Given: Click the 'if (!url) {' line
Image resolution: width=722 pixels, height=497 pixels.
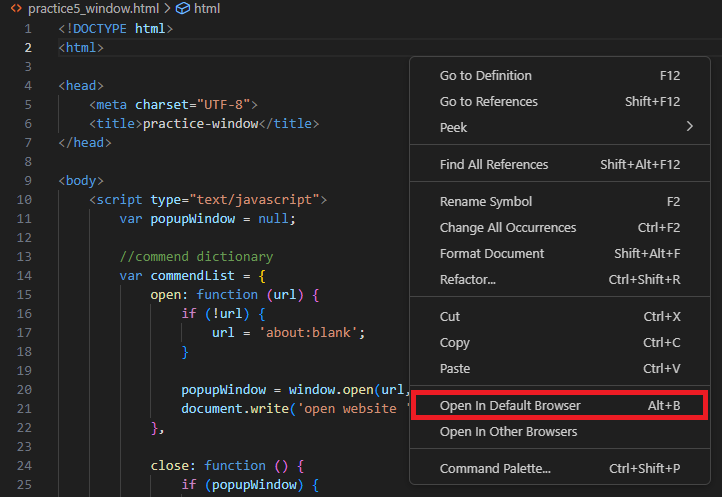Looking at the screenshot, I should (x=223, y=314).
